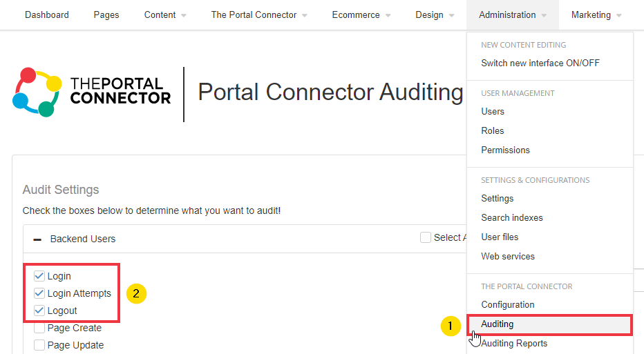Select Search indexes menu entry
Screen dimensions: 644x354
pos(512,218)
